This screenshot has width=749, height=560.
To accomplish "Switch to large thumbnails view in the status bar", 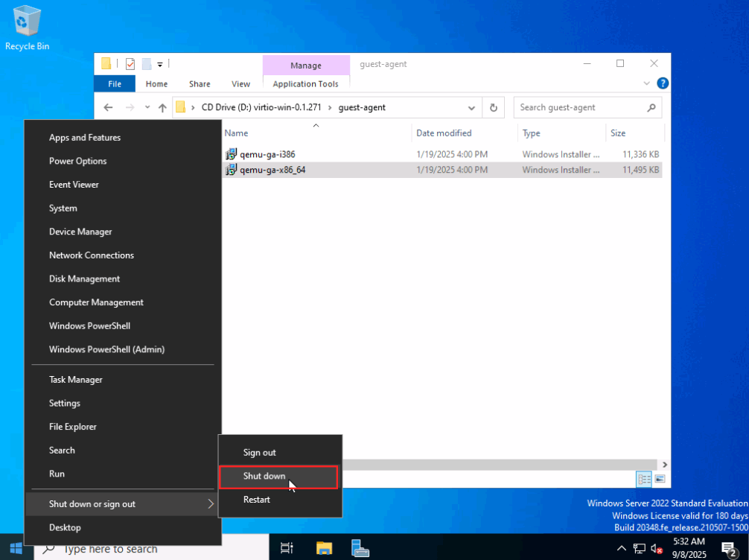I will tap(660, 479).
